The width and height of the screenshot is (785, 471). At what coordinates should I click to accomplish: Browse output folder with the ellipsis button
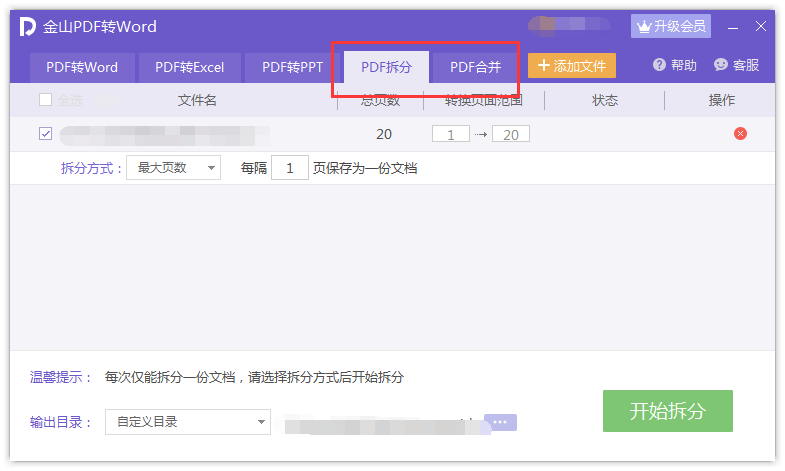coord(500,422)
